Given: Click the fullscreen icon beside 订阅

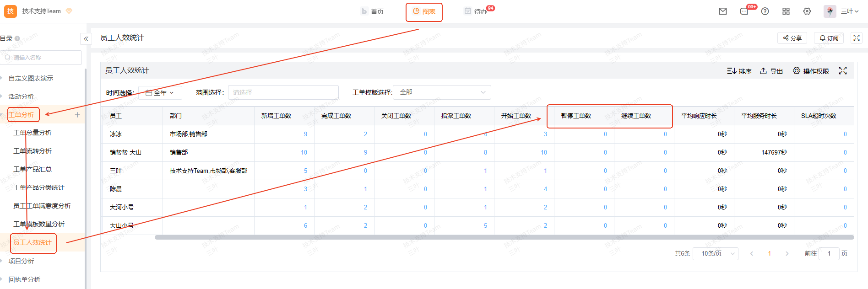Looking at the screenshot, I should [857, 38].
